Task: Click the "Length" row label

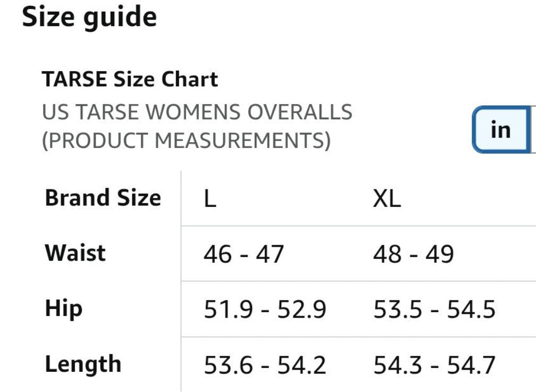Action: [83, 365]
